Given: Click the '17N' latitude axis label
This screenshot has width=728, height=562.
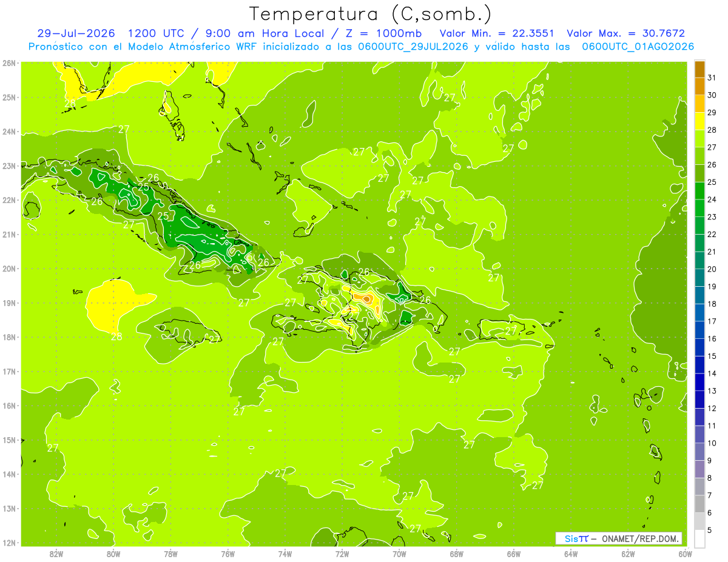Looking at the screenshot, I should click(x=9, y=371).
